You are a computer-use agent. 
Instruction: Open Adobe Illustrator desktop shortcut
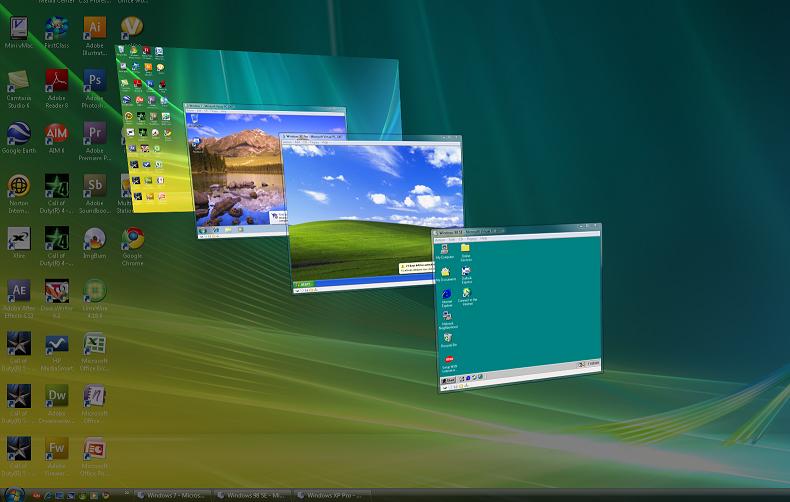pyautogui.click(x=94, y=35)
